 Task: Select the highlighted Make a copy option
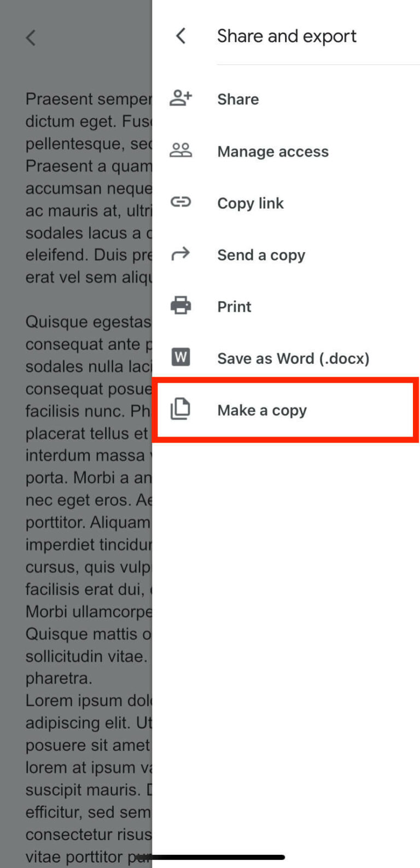286,410
